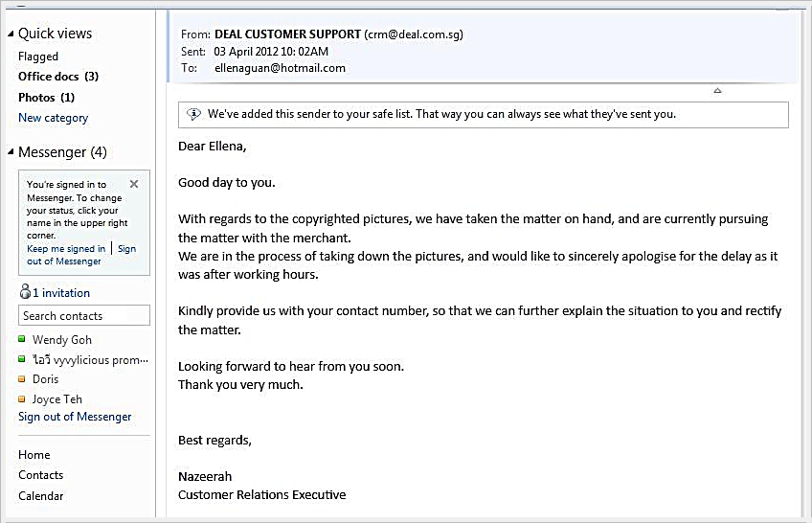Click the safe list shield info icon
This screenshot has width=812, height=523.
click(192, 114)
